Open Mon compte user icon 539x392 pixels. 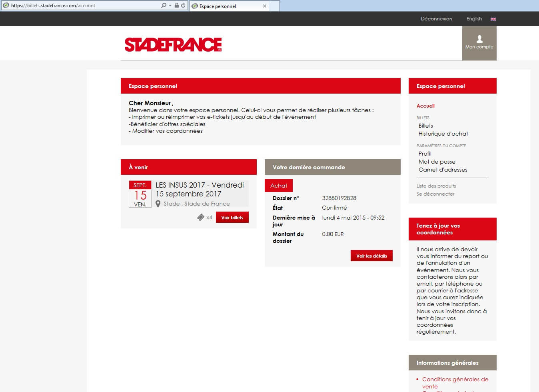point(479,43)
